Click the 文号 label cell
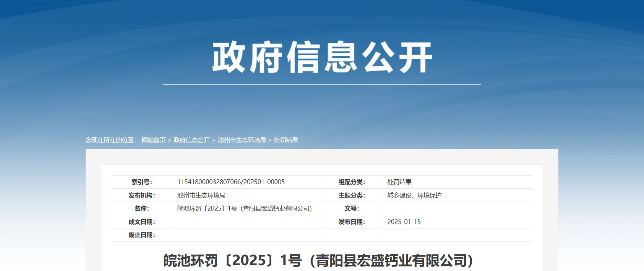Screen dimensions: 644x271 pos(353,208)
